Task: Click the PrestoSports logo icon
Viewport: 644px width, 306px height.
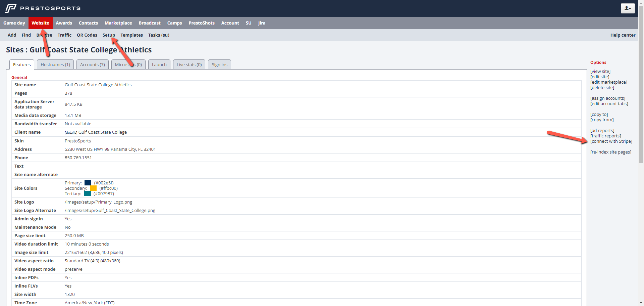Action: click(10, 8)
